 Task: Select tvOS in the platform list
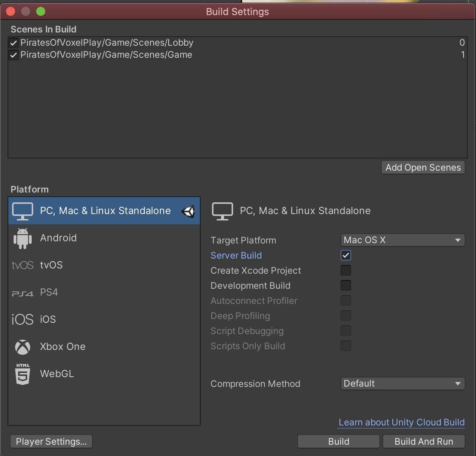tap(104, 265)
